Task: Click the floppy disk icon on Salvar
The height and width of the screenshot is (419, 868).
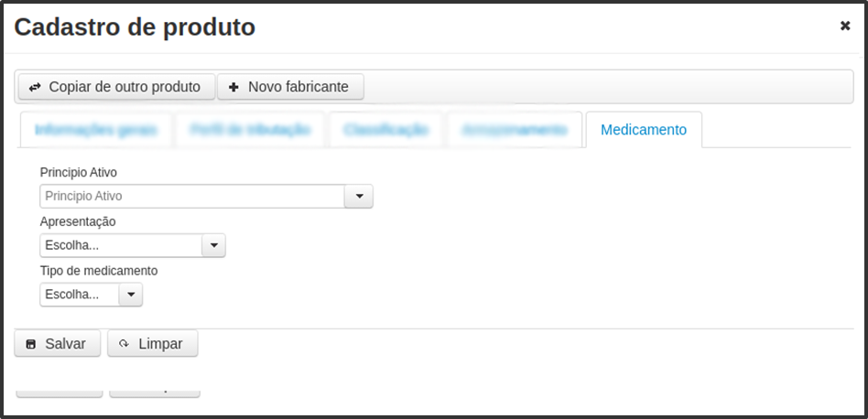Action: pyautogui.click(x=31, y=344)
